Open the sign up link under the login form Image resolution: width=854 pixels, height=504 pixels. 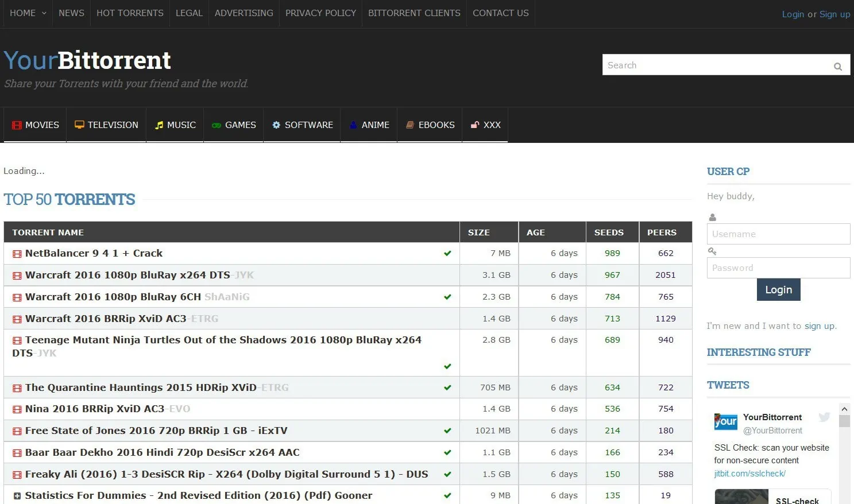(820, 325)
